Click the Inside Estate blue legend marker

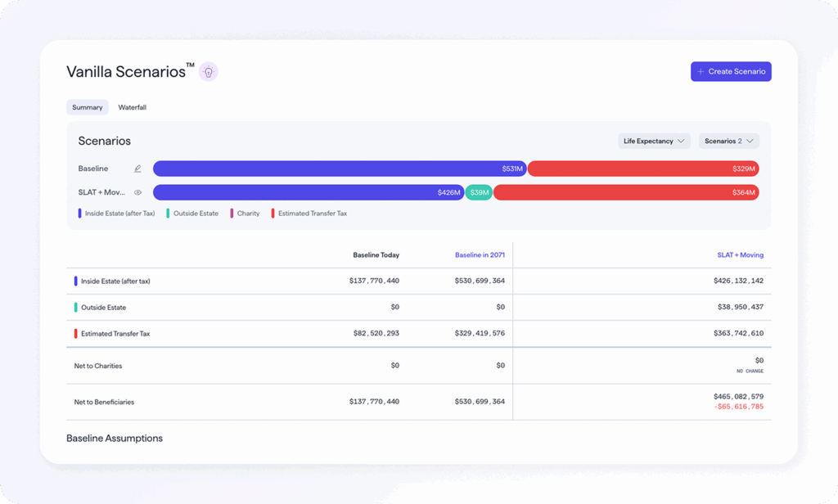79,214
